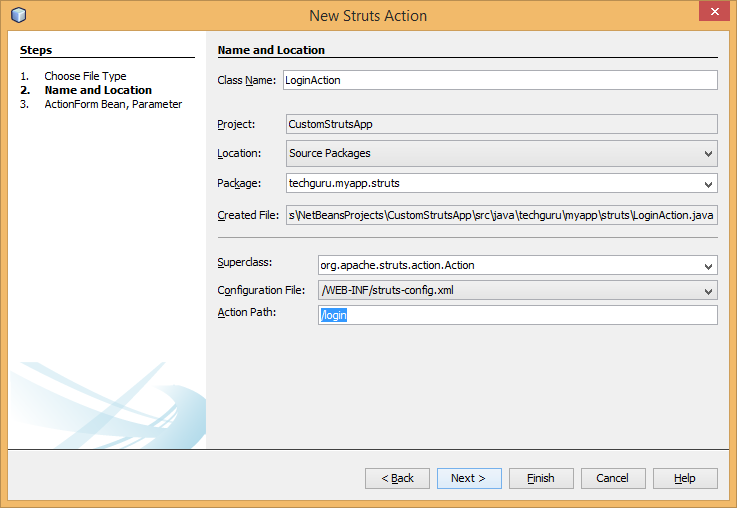Click the Finish button
This screenshot has width=737, height=508.
pyautogui.click(x=541, y=478)
